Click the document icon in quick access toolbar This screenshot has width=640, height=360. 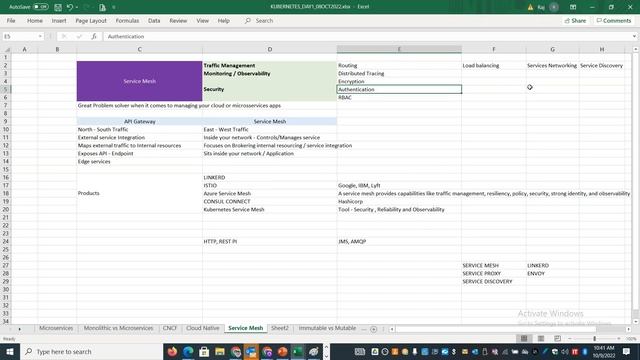pyautogui.click(x=102, y=7)
